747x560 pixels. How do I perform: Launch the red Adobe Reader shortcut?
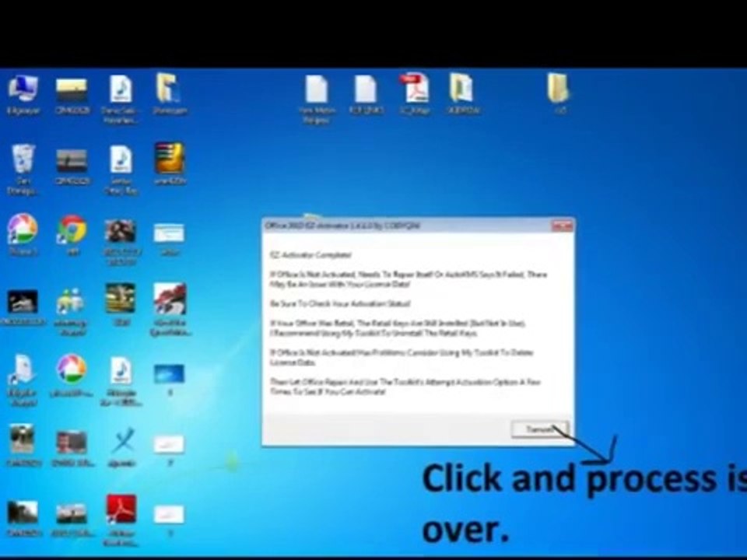tap(121, 520)
